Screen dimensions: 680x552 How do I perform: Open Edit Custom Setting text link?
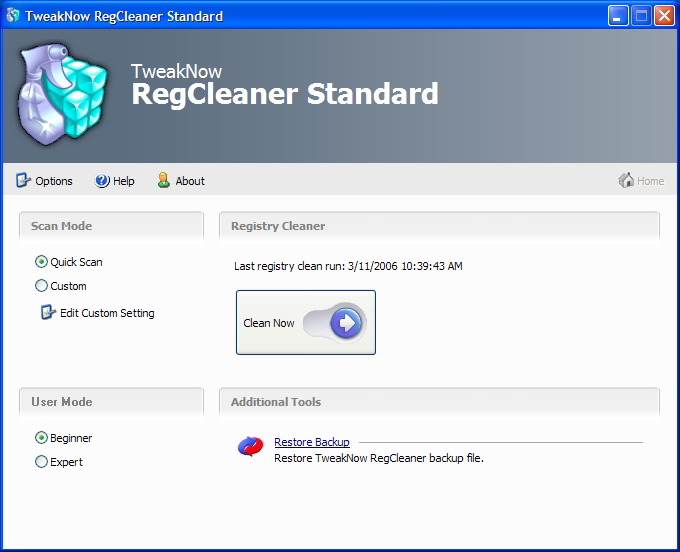click(107, 313)
